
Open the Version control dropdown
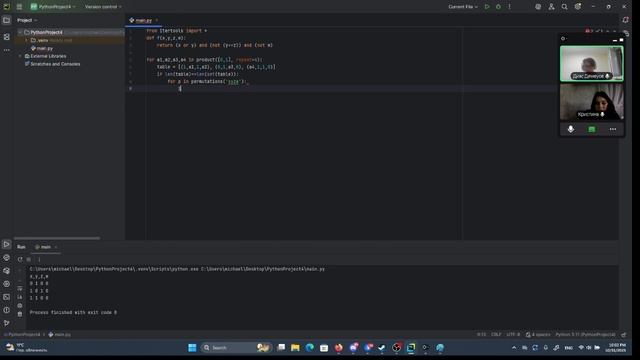[103, 7]
